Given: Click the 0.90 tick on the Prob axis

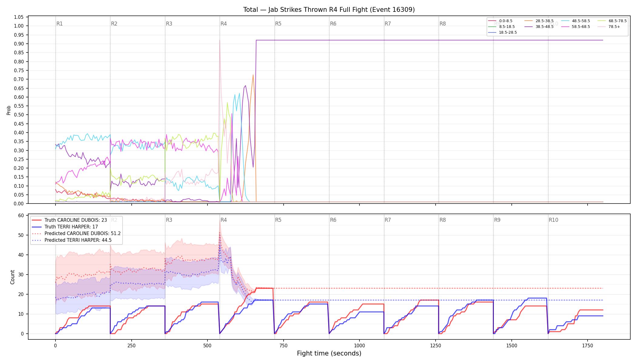Looking at the screenshot, I should (19, 44).
